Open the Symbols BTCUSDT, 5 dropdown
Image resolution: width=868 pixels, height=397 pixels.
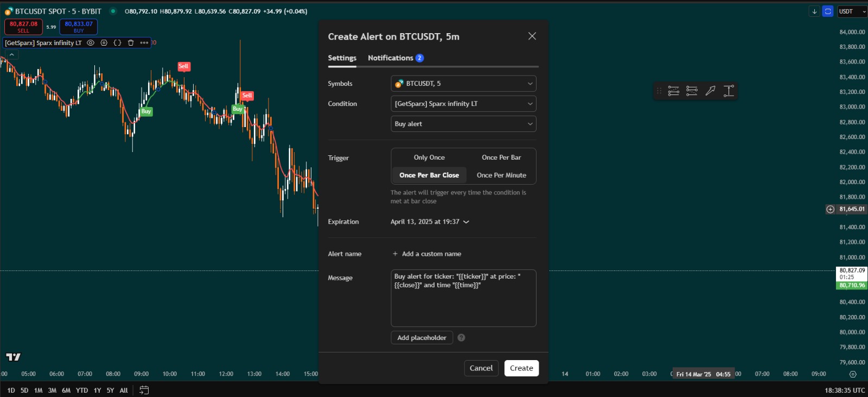point(463,84)
